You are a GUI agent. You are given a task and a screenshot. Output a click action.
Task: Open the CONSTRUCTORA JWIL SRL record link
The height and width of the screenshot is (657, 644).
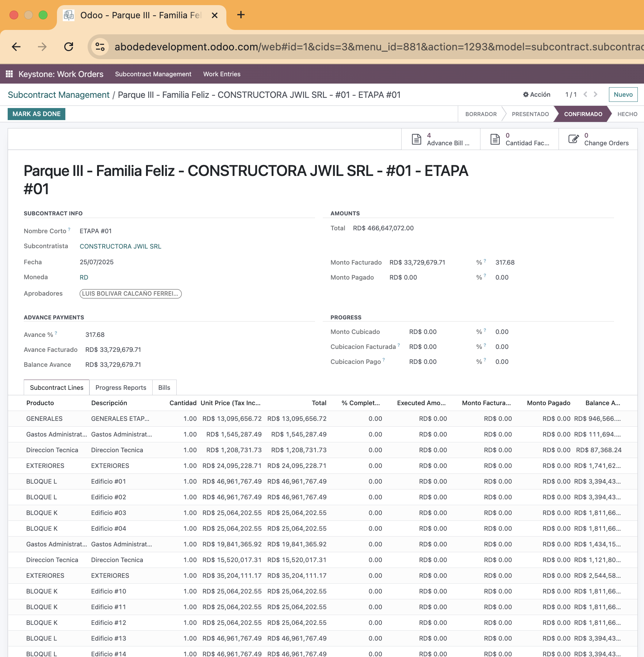[120, 246]
